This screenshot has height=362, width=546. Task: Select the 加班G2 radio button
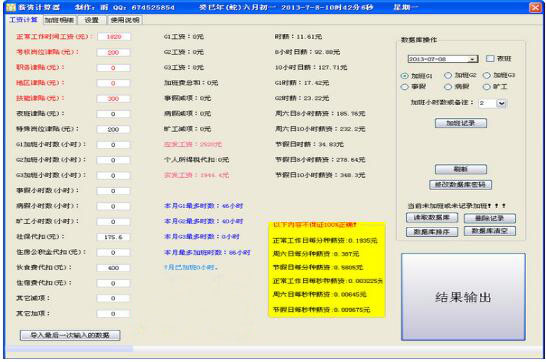pos(448,75)
